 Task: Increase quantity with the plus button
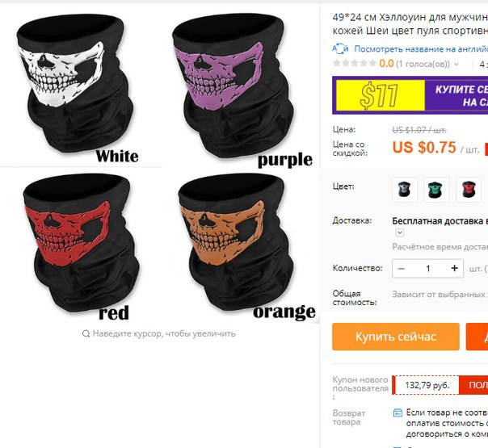pos(454,268)
